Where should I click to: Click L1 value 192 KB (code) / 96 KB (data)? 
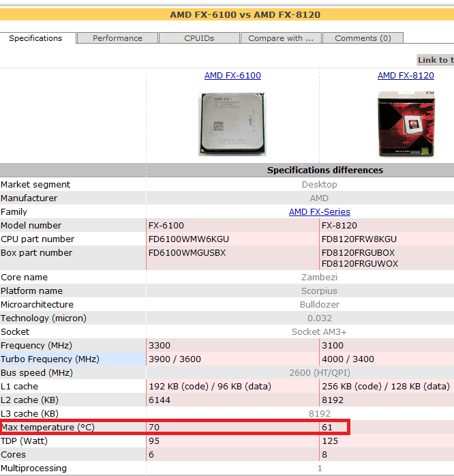[x=210, y=387]
